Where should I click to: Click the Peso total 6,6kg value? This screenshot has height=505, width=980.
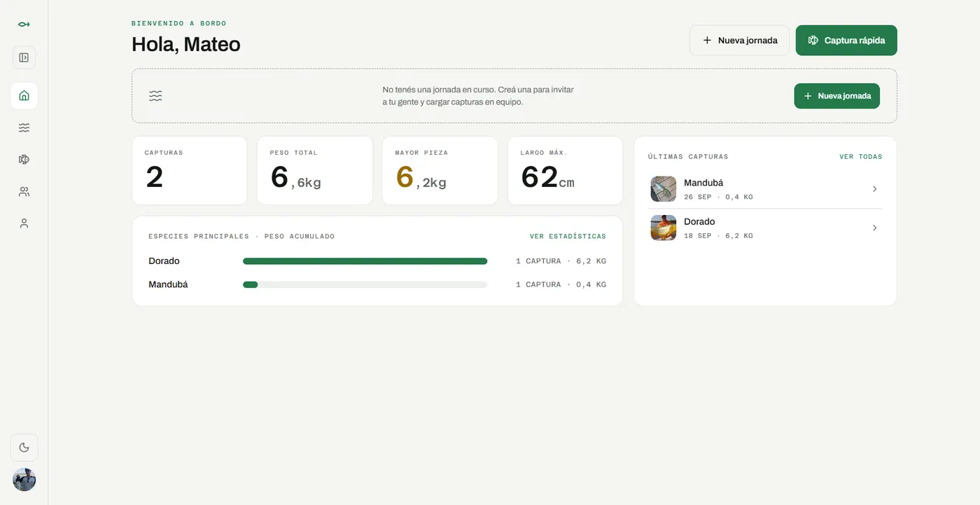point(295,177)
